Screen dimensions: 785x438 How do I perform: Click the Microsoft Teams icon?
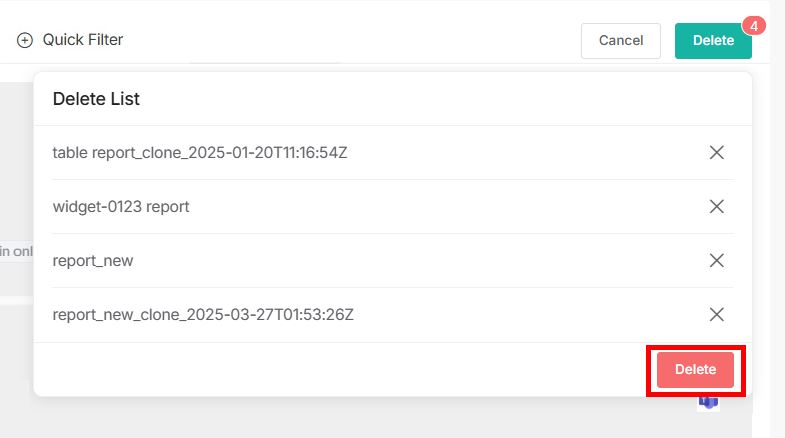click(x=708, y=402)
